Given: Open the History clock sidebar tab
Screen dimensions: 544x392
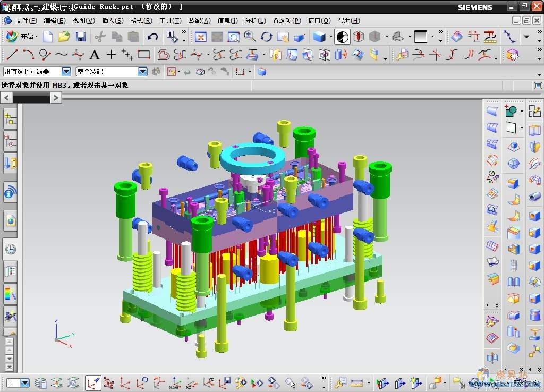Looking at the screenshot, I should point(10,249).
